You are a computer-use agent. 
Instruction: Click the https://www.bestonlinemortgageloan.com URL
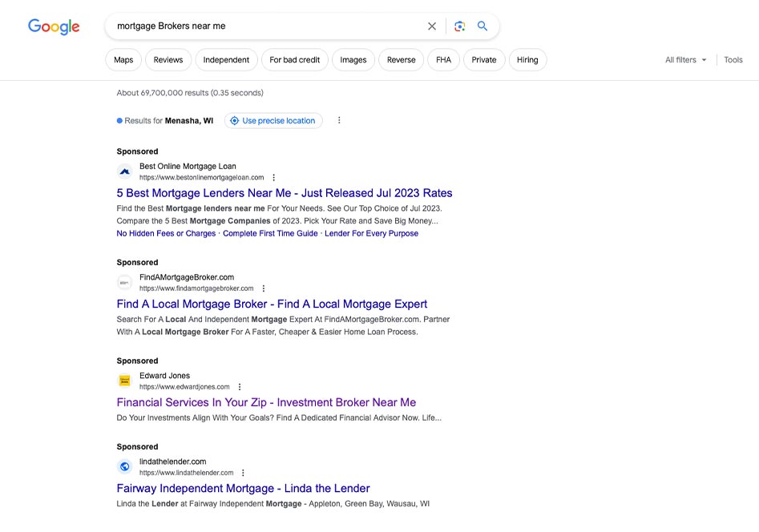click(202, 178)
